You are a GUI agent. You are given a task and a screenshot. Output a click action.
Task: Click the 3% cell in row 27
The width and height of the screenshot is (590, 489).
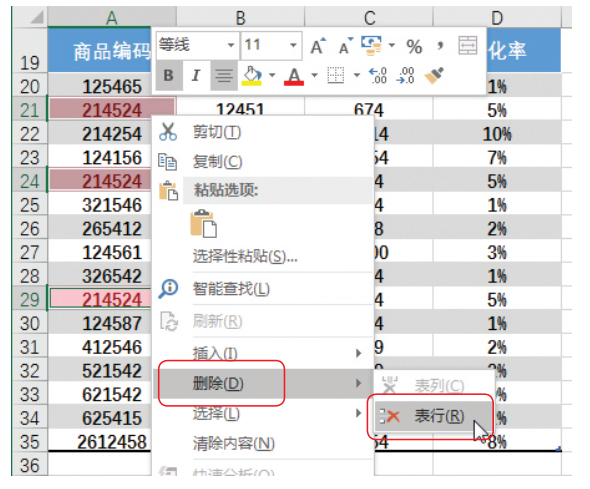(x=497, y=252)
